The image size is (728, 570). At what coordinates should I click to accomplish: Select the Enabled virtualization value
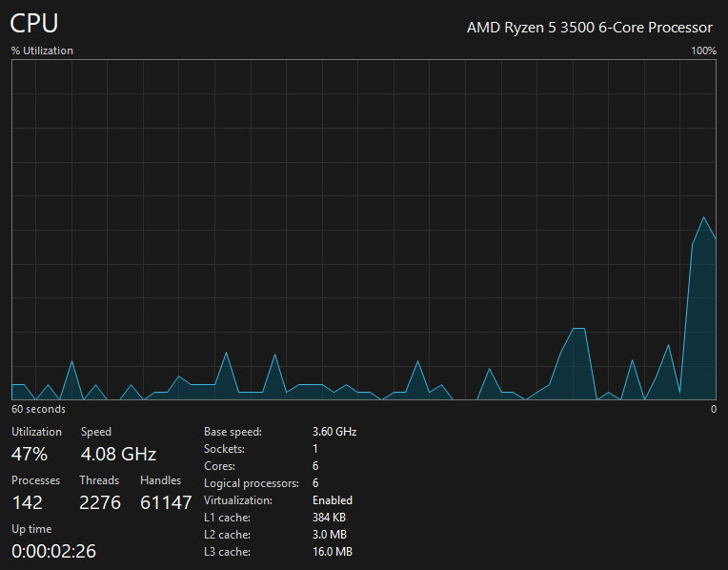[333, 500]
